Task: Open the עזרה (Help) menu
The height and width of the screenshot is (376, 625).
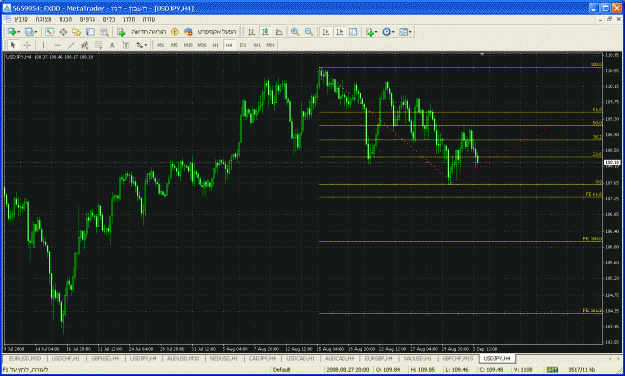Action: pos(149,19)
